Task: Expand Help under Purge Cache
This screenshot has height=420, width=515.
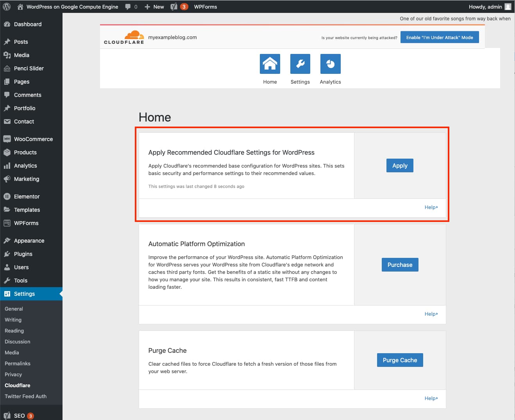Action: 431,398
